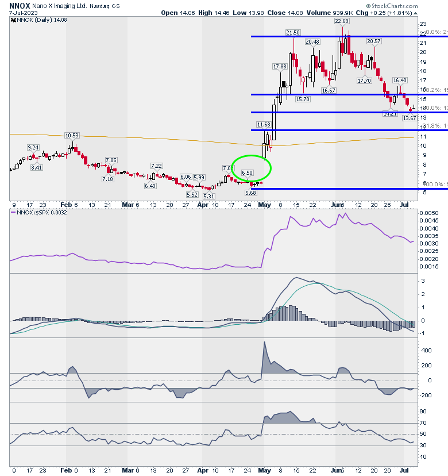Click the 5.68 low price label
This screenshot has width=448, height=476.
(x=250, y=193)
